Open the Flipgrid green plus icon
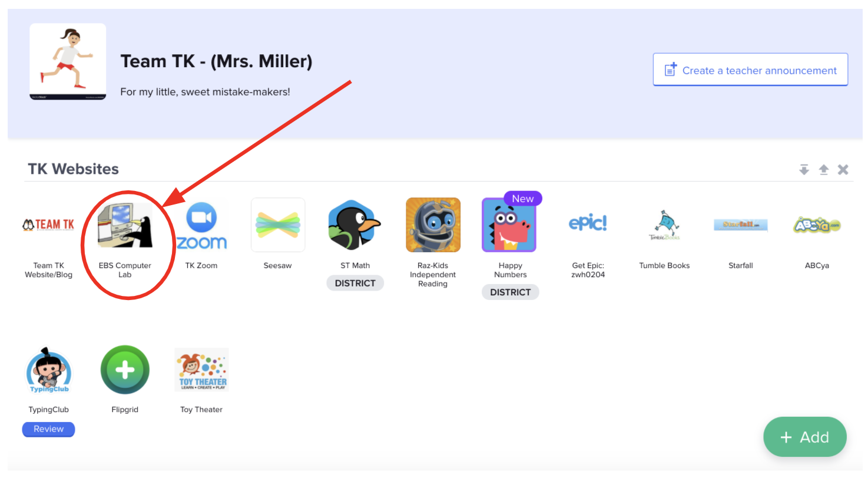Image resolution: width=868 pixels, height=481 pixels. coord(125,370)
